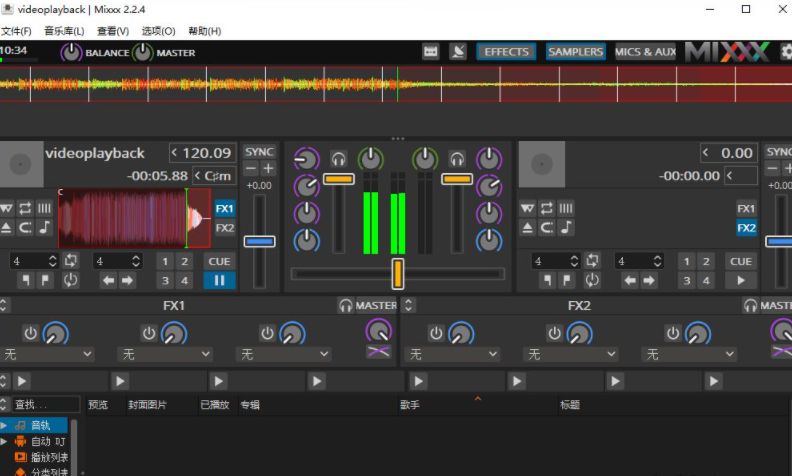Toggle FX1 assignment on the left deck

tap(225, 209)
